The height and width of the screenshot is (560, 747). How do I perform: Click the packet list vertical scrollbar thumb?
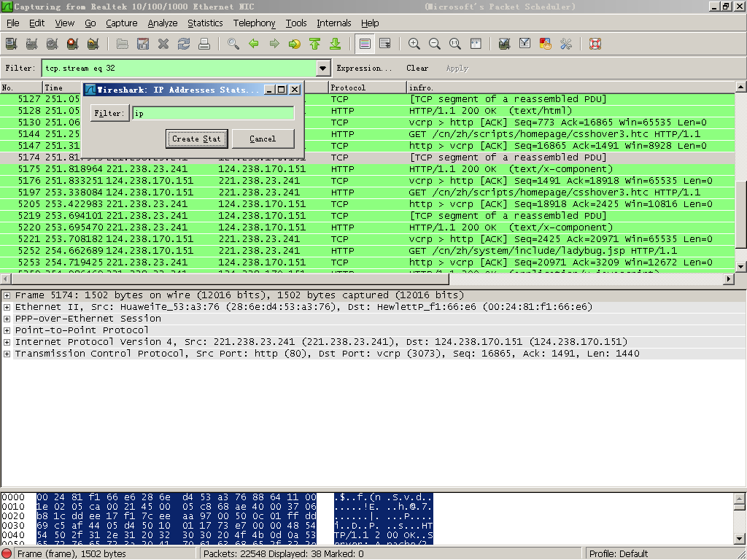click(740, 214)
